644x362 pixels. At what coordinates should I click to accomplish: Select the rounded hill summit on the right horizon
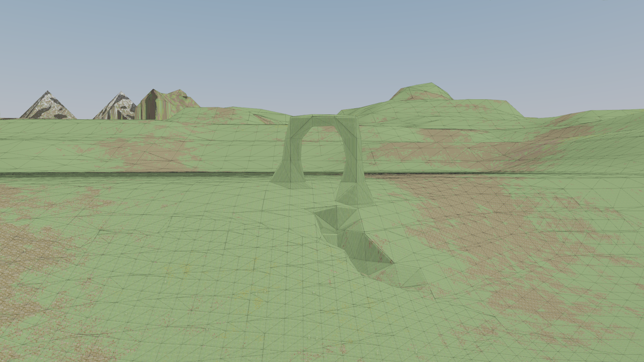(421, 91)
